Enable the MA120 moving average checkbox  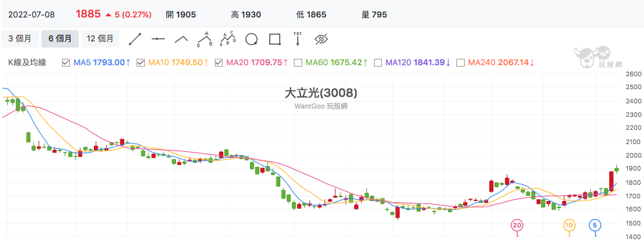tap(377, 63)
